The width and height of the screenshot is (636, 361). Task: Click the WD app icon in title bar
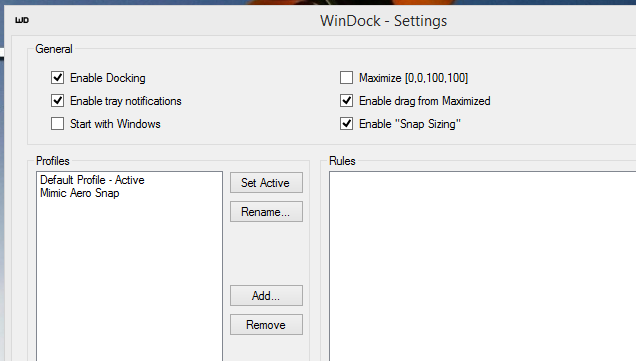coord(22,20)
